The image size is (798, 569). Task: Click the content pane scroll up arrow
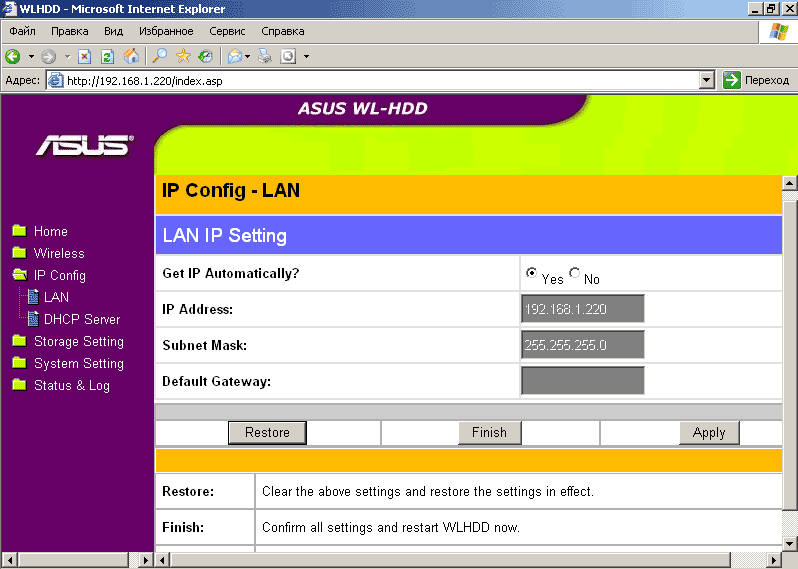pyautogui.click(x=789, y=183)
